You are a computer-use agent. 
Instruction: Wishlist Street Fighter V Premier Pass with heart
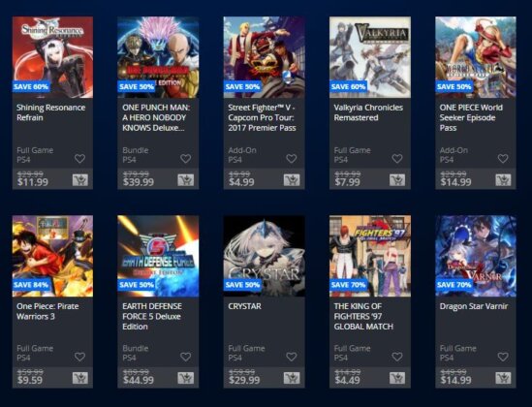(x=292, y=158)
